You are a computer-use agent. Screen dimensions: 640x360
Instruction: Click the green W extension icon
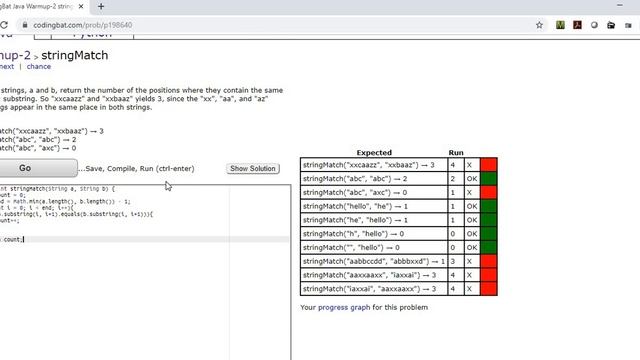click(x=560, y=25)
